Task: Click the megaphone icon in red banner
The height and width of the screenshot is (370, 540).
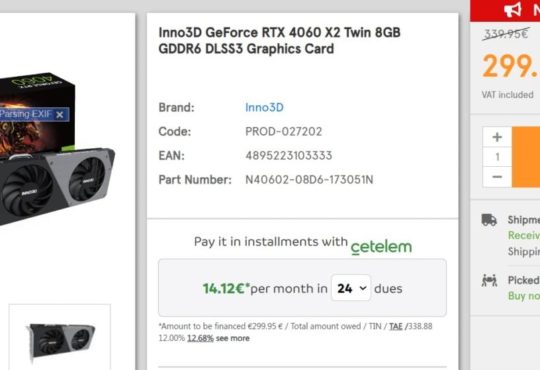Action: click(x=513, y=10)
